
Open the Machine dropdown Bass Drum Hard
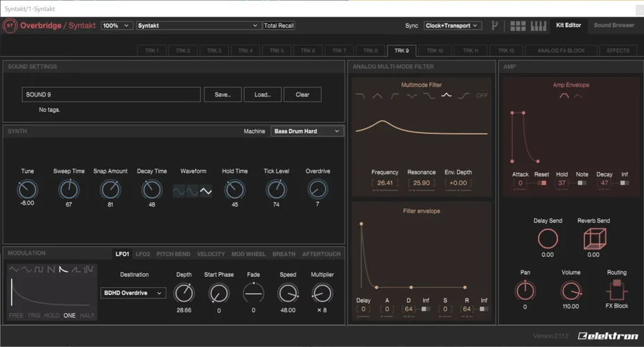pos(307,131)
